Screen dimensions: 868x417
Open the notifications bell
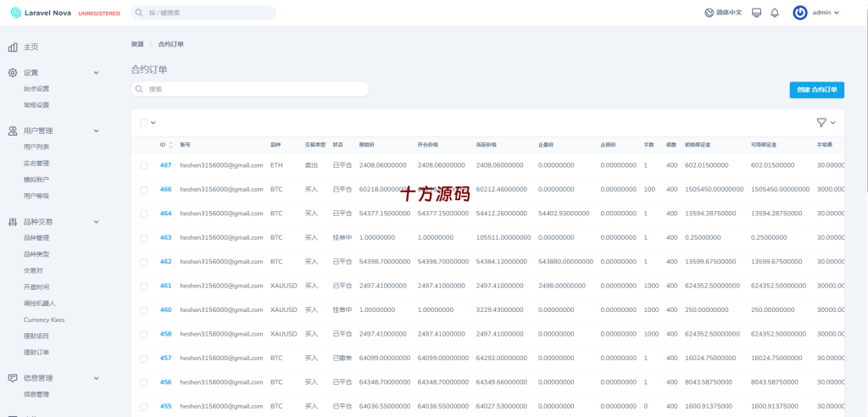coord(775,13)
